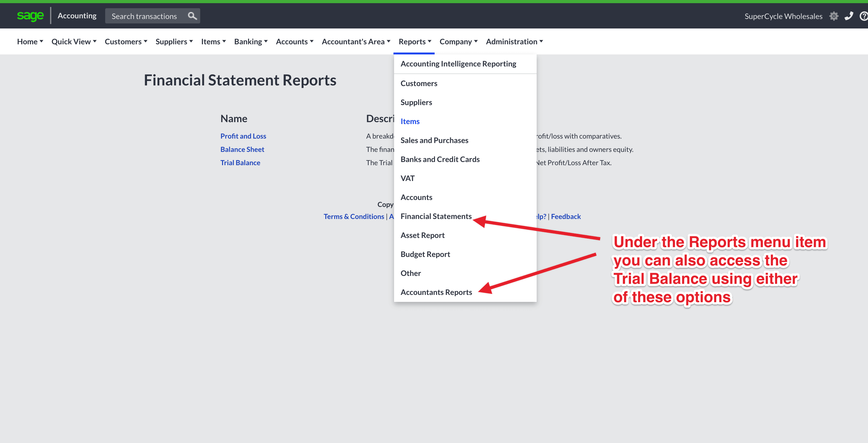Image resolution: width=868 pixels, height=443 pixels.
Task: Click the search magnifier icon
Action: coord(192,16)
